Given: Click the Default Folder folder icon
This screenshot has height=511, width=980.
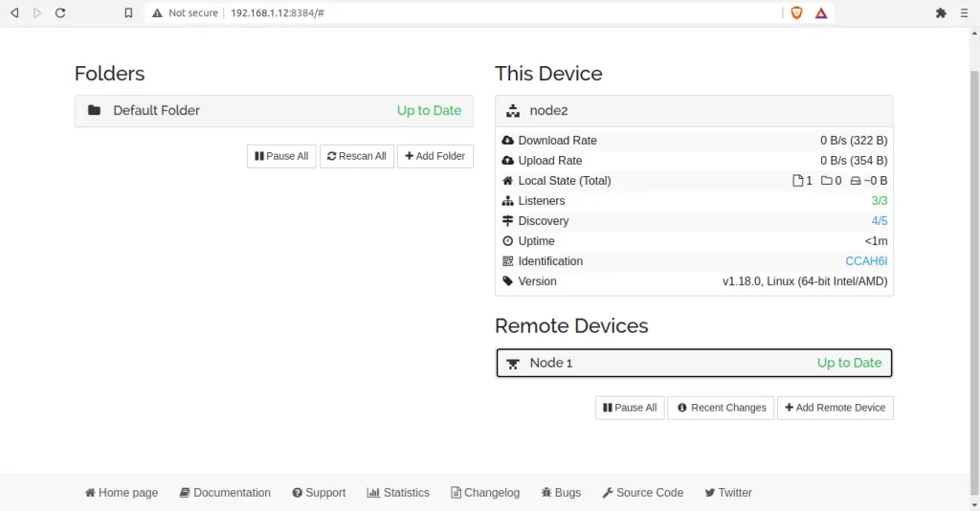Looking at the screenshot, I should pyautogui.click(x=95, y=111).
